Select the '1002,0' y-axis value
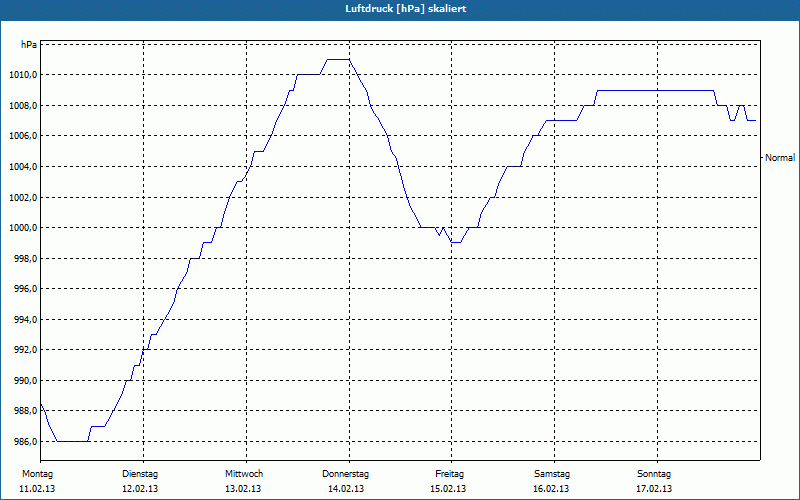800x500 pixels. pyautogui.click(x=23, y=197)
